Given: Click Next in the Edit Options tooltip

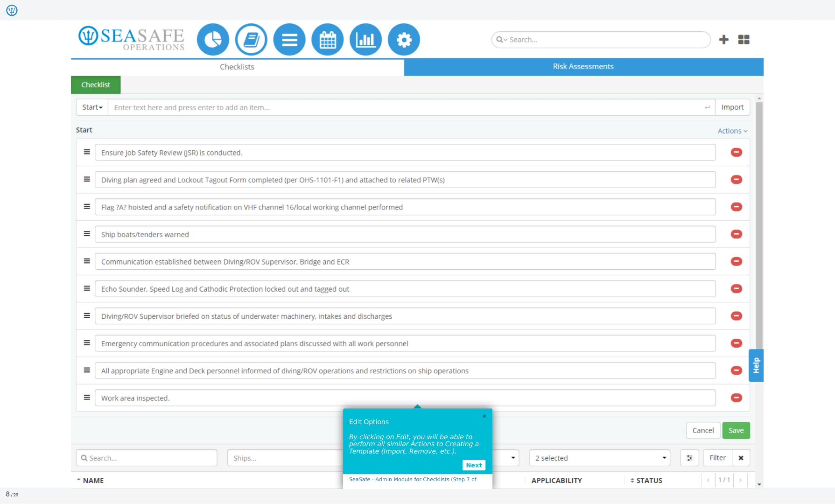Looking at the screenshot, I should click(474, 465).
